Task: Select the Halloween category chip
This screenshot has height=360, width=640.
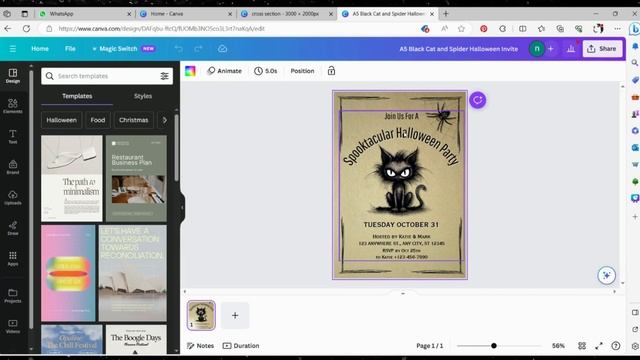Action: tap(61, 120)
